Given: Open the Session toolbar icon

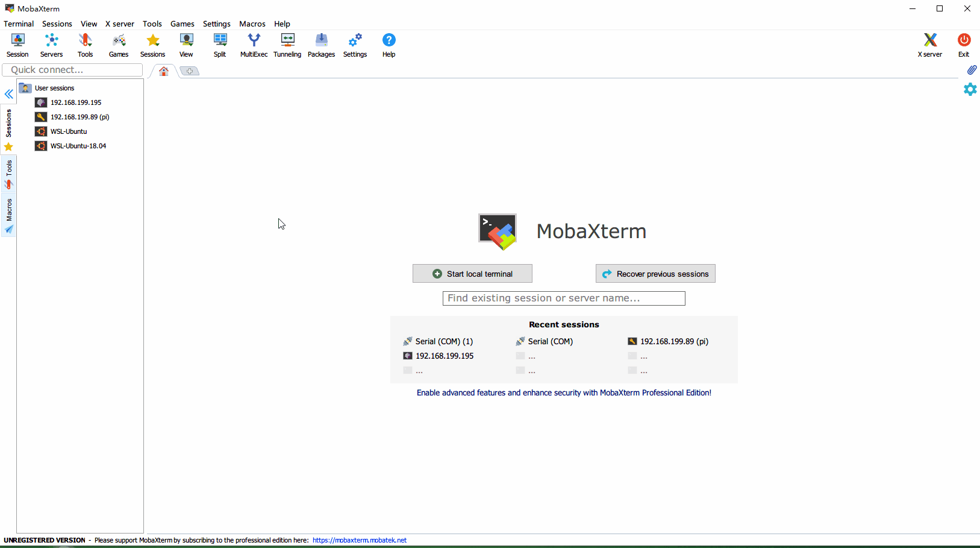Looking at the screenshot, I should 17,46.
